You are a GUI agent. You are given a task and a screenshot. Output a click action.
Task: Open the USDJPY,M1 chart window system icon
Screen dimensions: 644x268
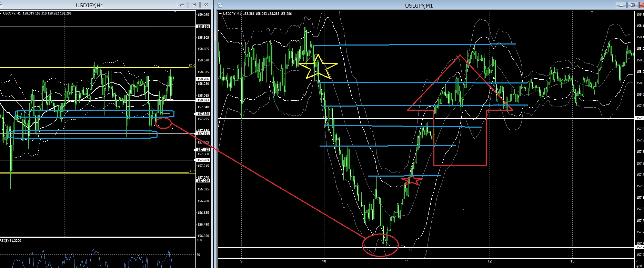point(220,5)
